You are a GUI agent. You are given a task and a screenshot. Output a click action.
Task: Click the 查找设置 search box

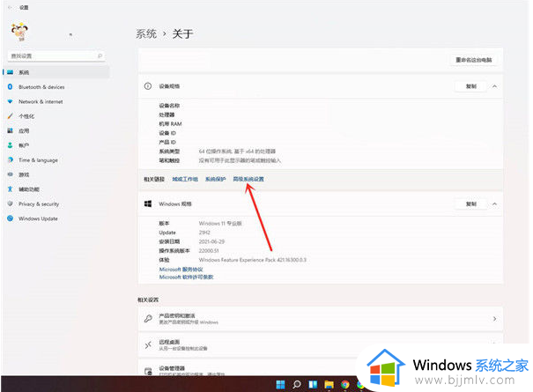56,55
